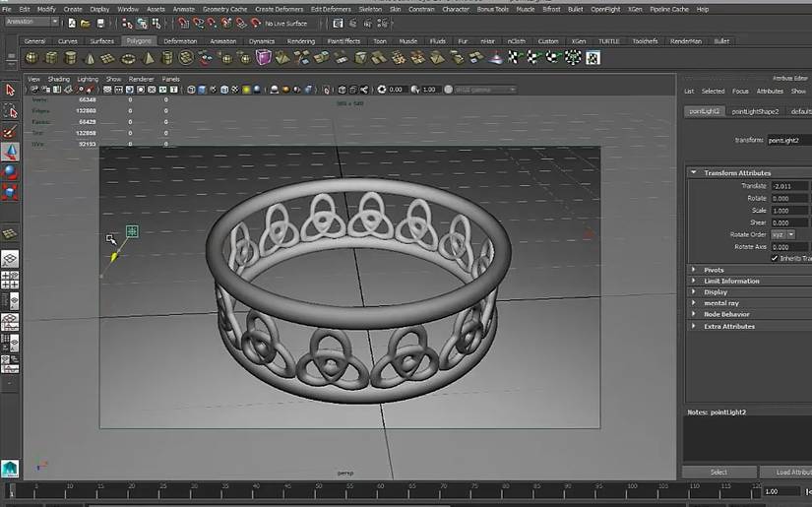Click the purple cube shelf icon
The image size is (812, 507).
(263, 57)
